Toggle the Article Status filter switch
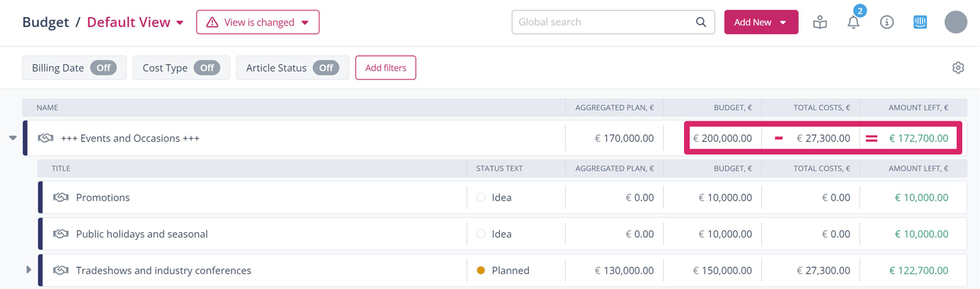 [x=326, y=68]
